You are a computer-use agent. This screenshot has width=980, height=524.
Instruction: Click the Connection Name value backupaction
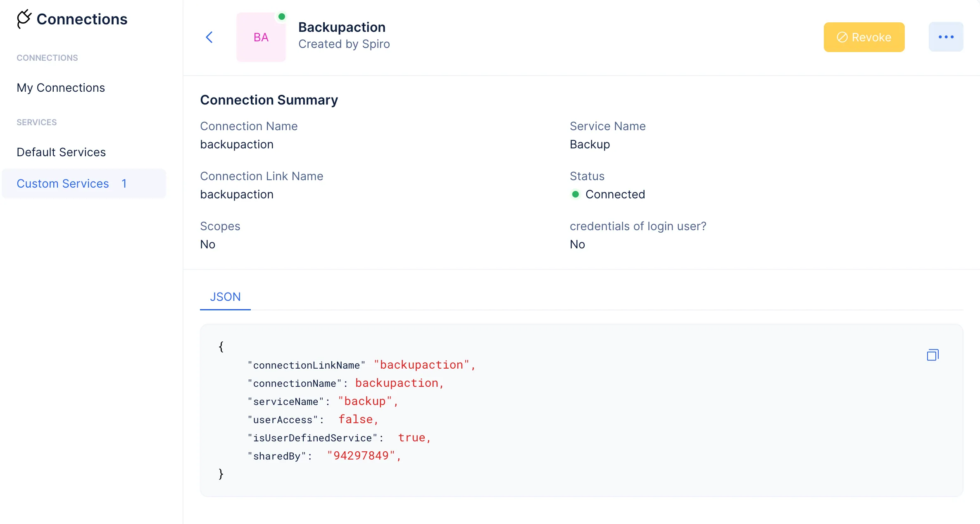237,144
